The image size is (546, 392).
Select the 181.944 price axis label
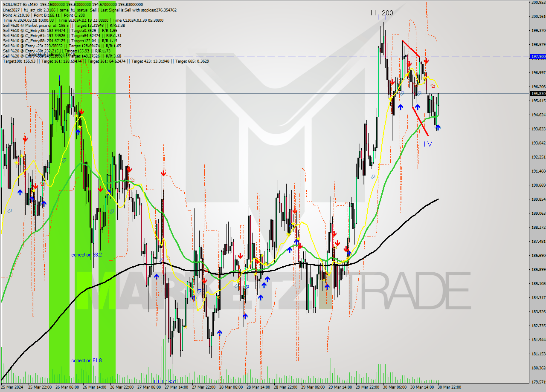pyautogui.click(x=538, y=340)
